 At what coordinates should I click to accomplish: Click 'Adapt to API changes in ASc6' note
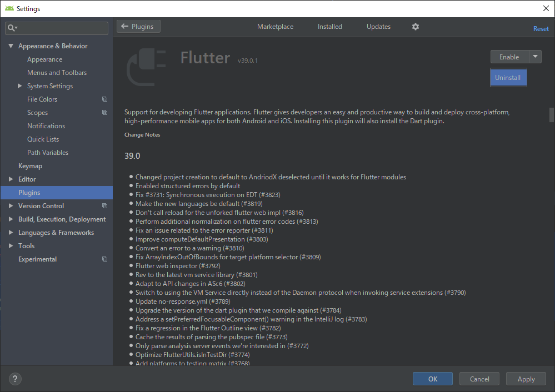(x=191, y=283)
